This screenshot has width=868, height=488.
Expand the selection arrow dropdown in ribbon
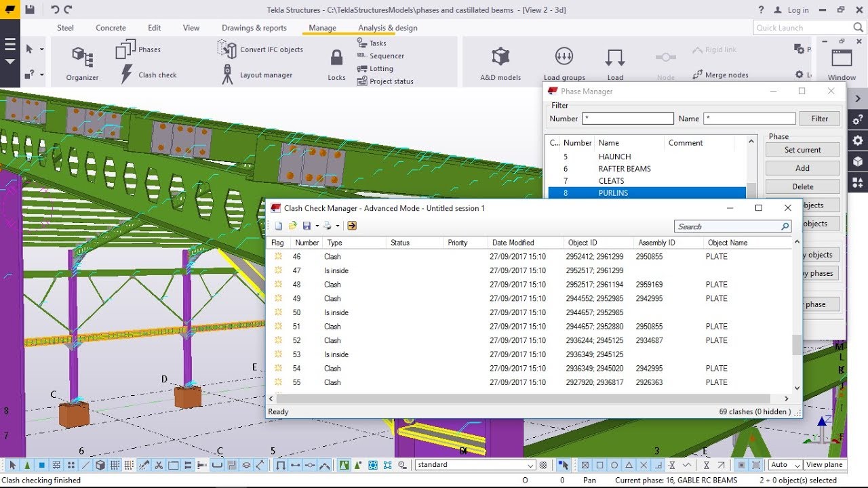(41, 49)
